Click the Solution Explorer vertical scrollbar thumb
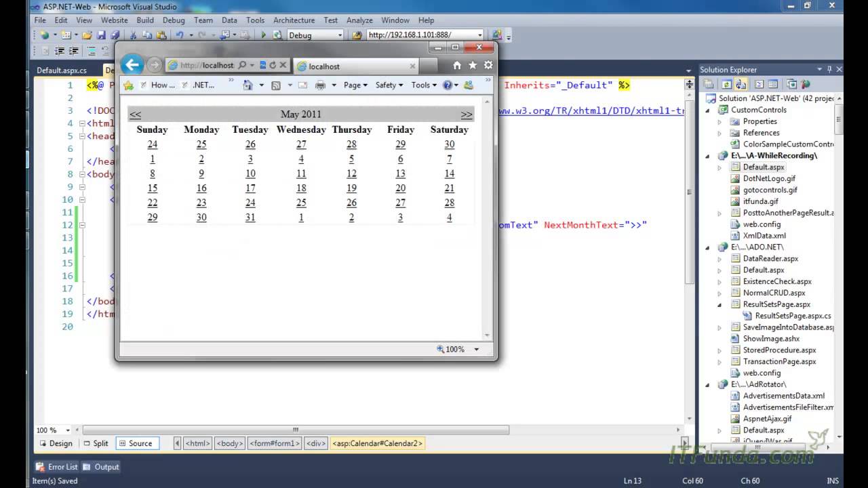868x488 pixels. 838,121
